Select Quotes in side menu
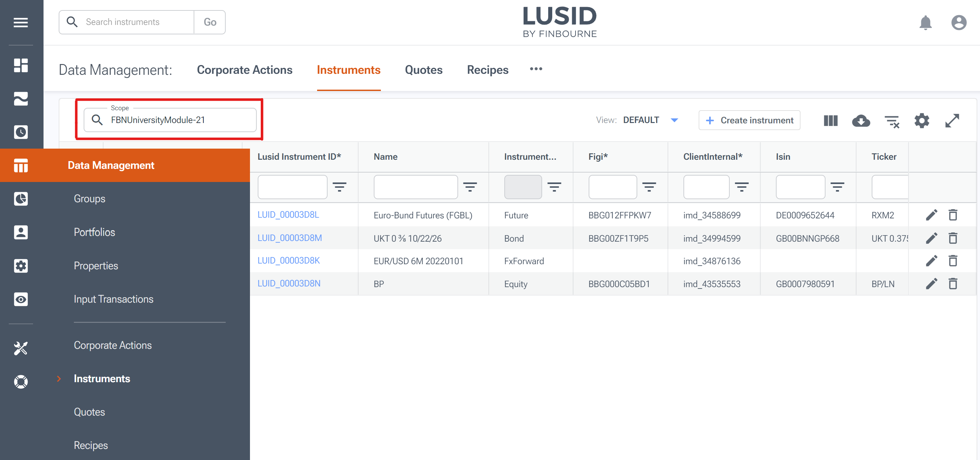980x460 pixels. tap(89, 412)
